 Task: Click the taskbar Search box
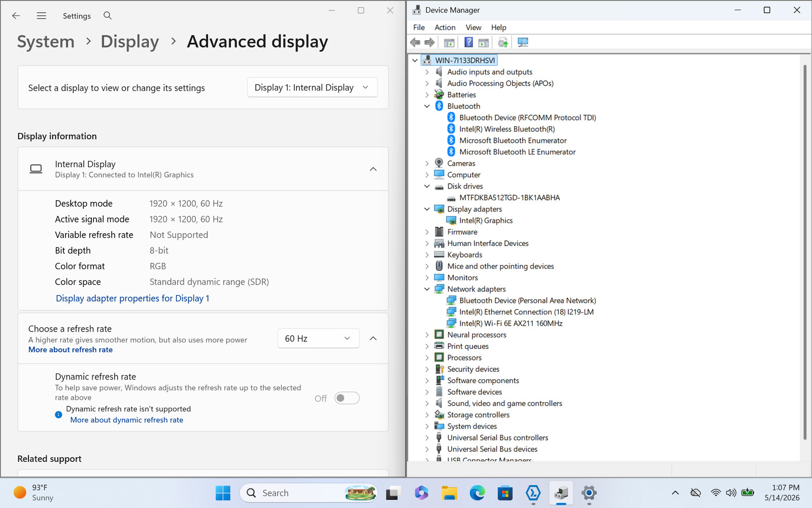pyautogui.click(x=309, y=493)
